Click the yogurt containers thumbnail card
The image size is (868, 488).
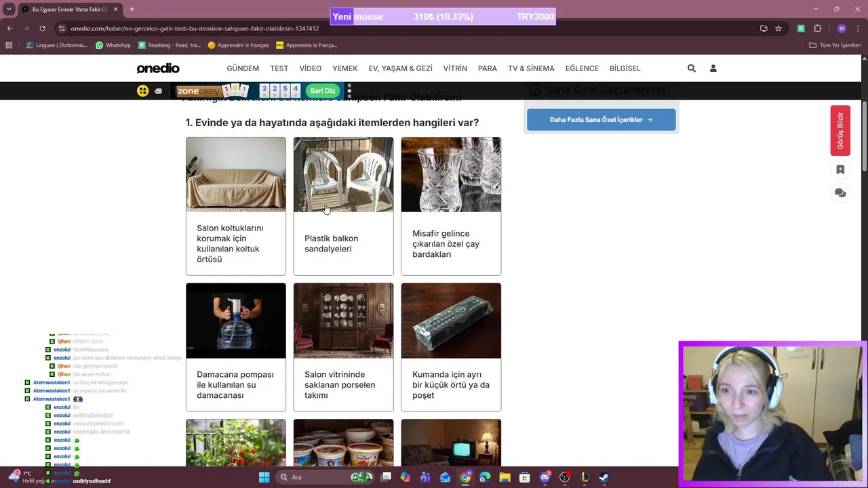tap(343, 443)
